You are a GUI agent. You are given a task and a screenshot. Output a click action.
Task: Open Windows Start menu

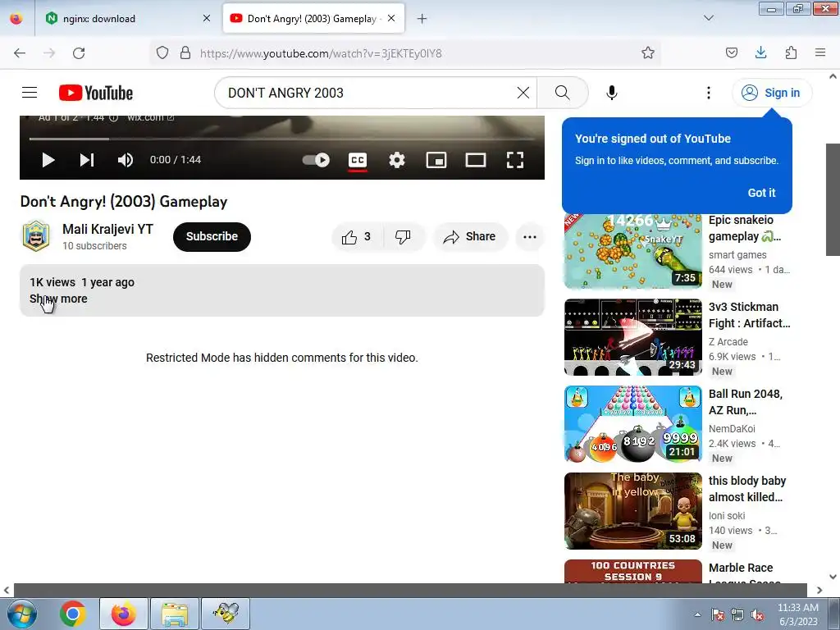pyautogui.click(x=22, y=614)
